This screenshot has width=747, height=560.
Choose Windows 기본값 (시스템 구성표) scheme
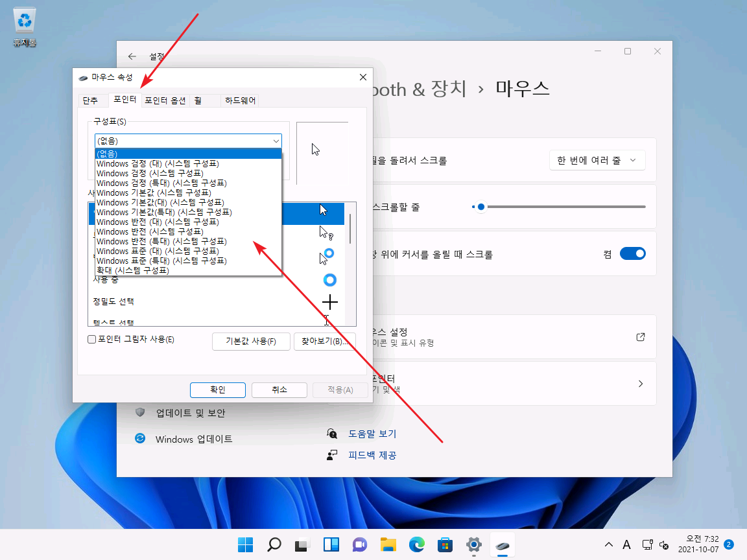188,193
